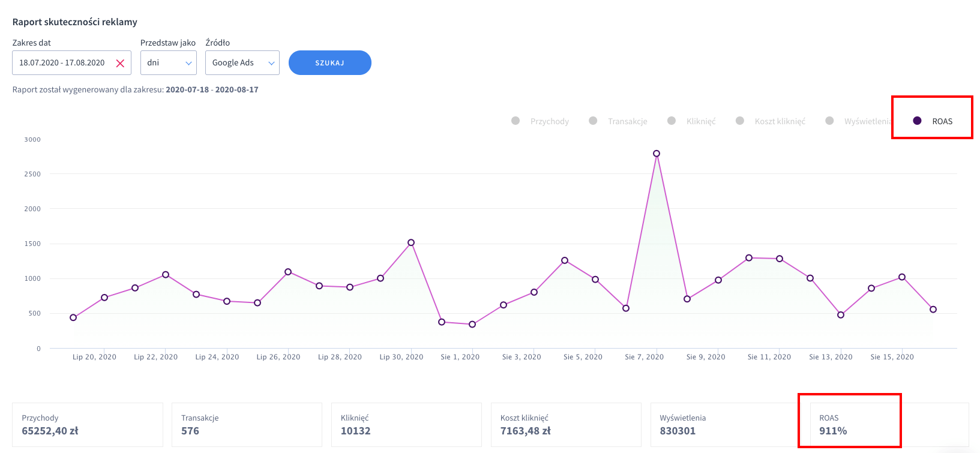
Task: Expand the Źródło Google Ads dropdown
Action: pos(242,63)
